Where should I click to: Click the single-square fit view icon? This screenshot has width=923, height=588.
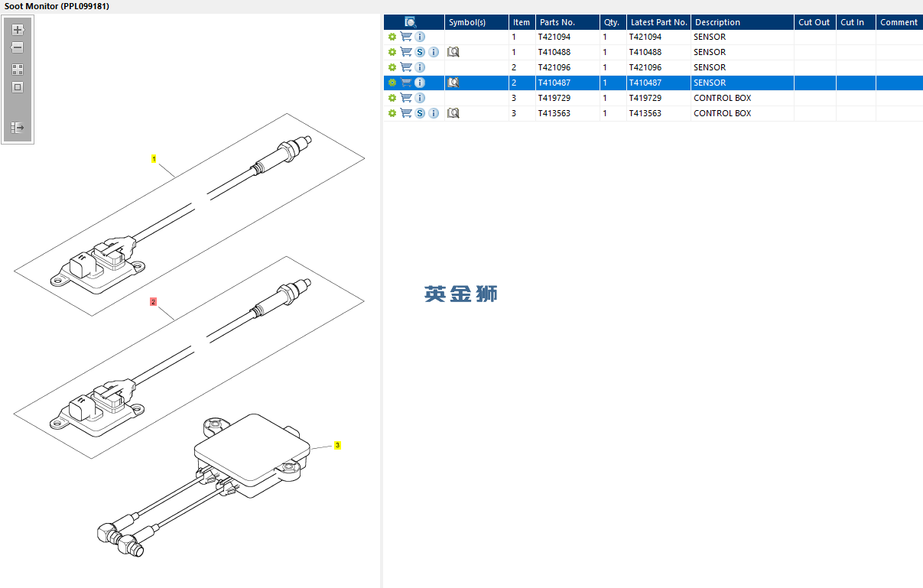[18, 87]
